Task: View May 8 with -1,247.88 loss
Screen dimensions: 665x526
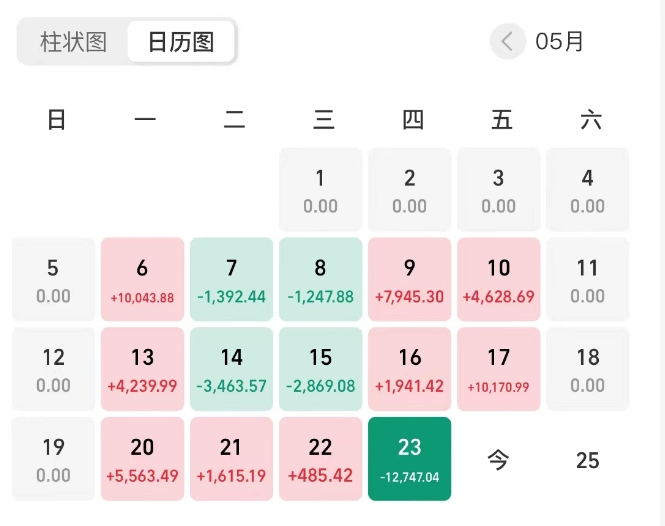Action: 320,279
